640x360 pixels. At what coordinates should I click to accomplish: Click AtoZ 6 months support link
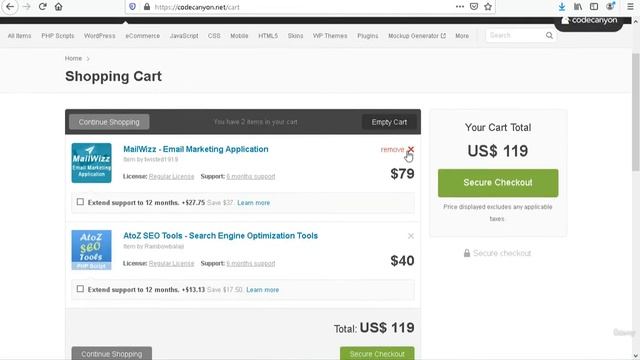[x=251, y=263]
